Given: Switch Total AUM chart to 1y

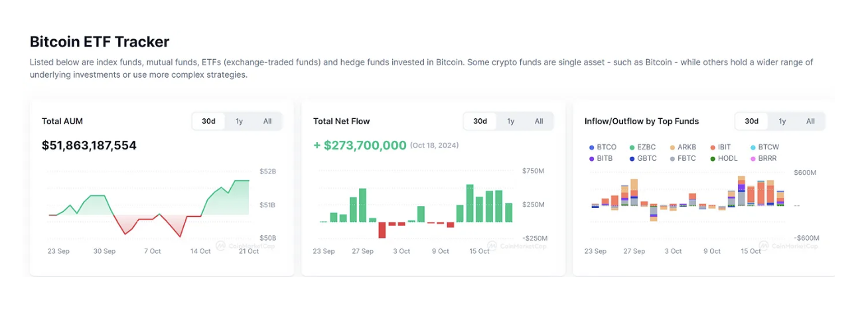Looking at the screenshot, I should (x=239, y=121).
